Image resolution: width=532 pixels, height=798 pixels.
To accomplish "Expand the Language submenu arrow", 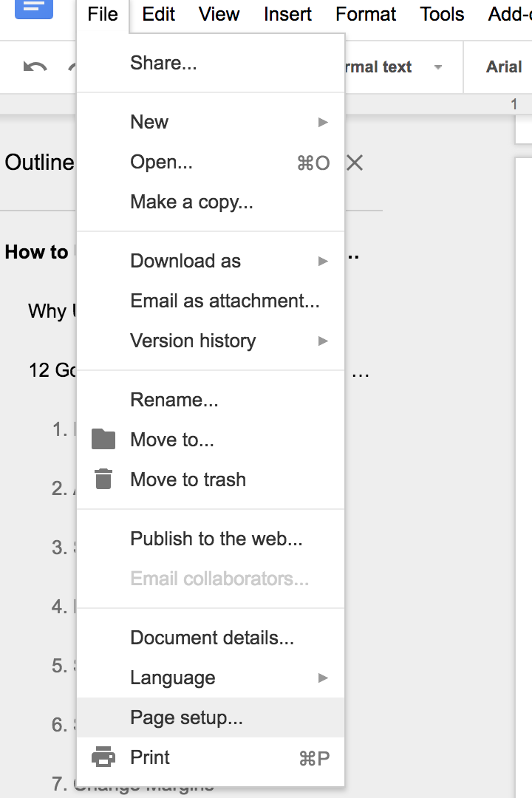I will [x=323, y=678].
